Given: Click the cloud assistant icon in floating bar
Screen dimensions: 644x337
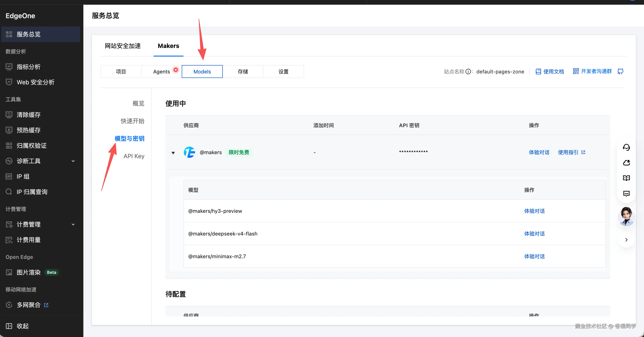Looking at the screenshot, I should tap(626, 163).
